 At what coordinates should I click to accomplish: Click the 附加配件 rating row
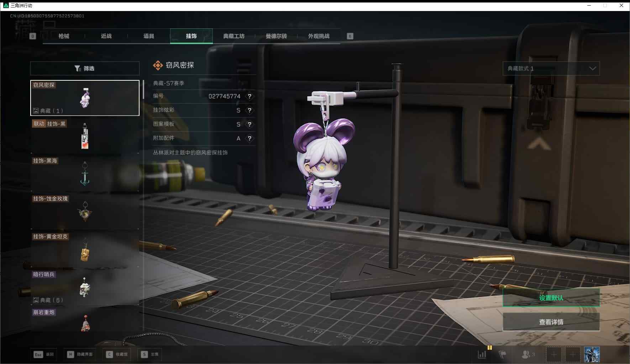click(x=204, y=138)
